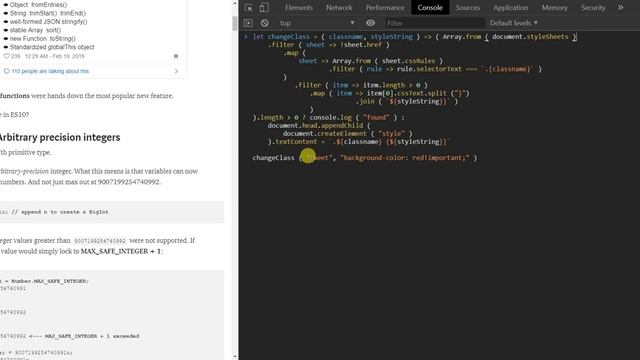Open the top context dropdown
The height and width of the screenshot is (360, 640).
point(317,23)
